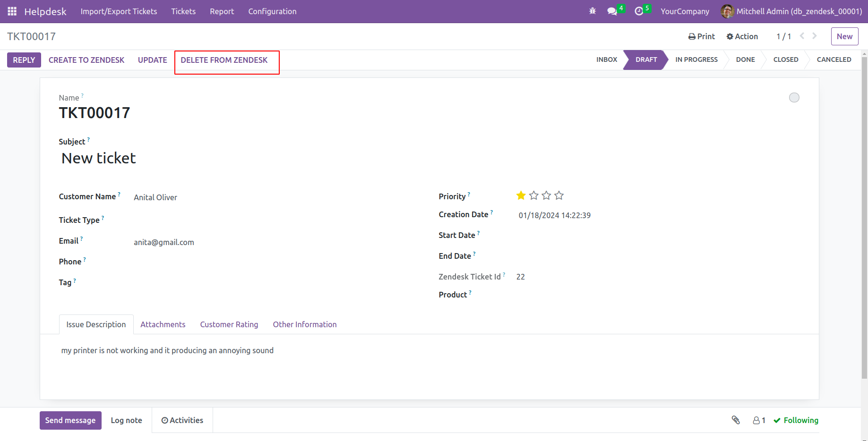
Task: Click Helpdesk app title
Action: pyautogui.click(x=45, y=11)
